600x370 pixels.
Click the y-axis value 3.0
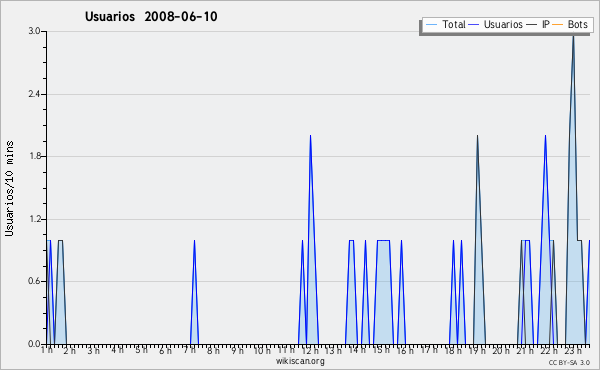pos(34,31)
